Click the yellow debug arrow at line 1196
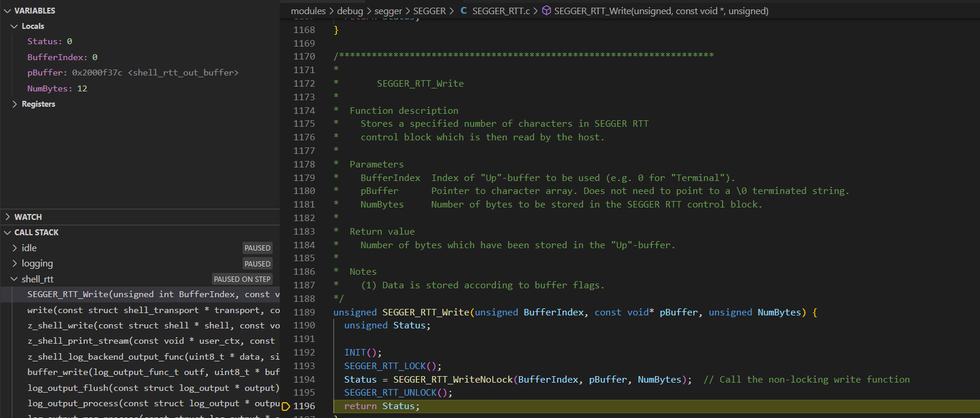The image size is (980, 418). [286, 406]
